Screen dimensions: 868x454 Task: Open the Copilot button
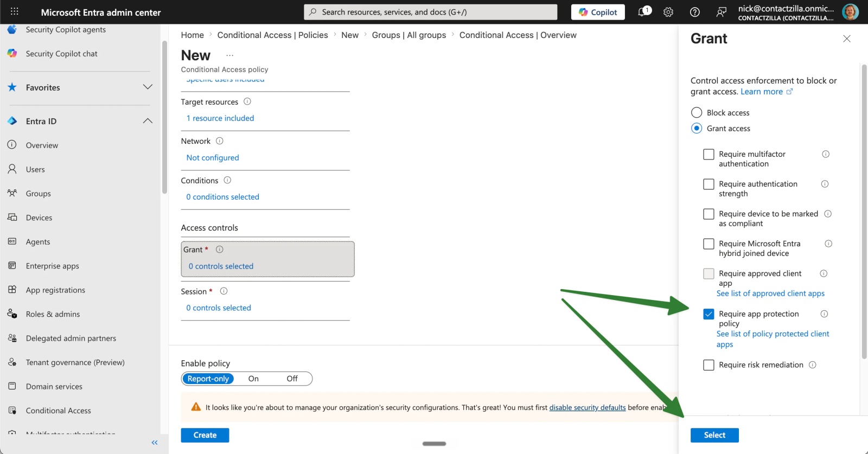coord(598,12)
